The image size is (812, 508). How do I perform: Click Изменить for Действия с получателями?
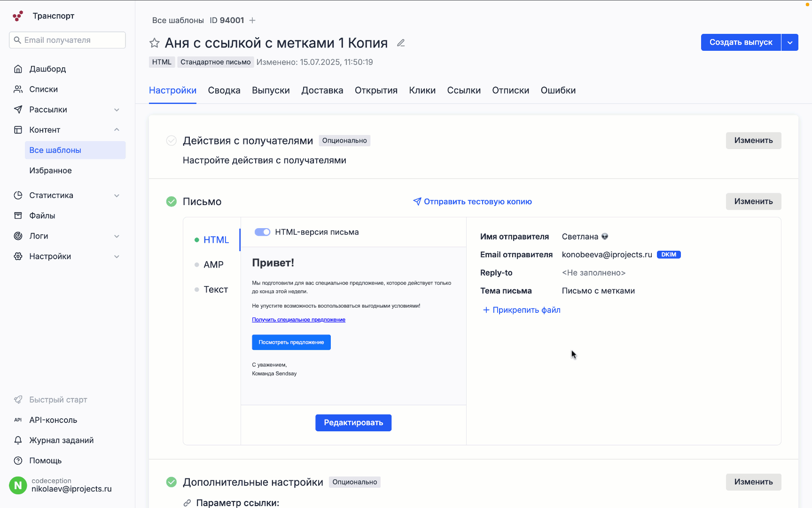click(x=753, y=141)
